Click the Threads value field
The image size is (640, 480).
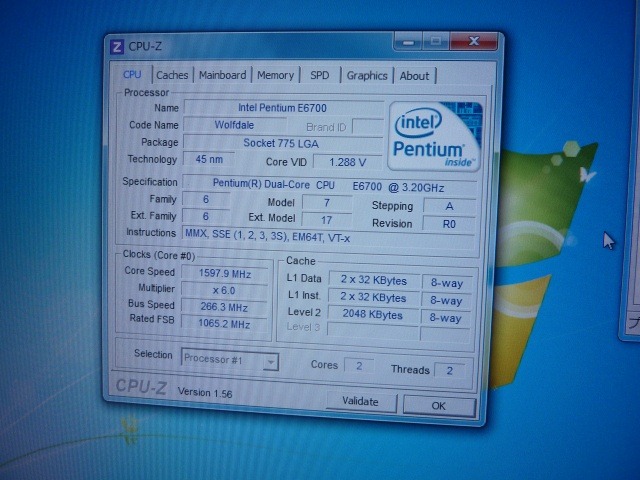click(449, 371)
